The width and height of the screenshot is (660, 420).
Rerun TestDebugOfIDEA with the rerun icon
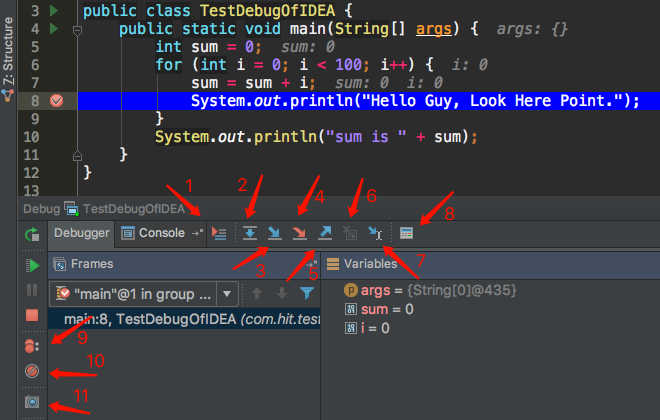pyautogui.click(x=32, y=234)
